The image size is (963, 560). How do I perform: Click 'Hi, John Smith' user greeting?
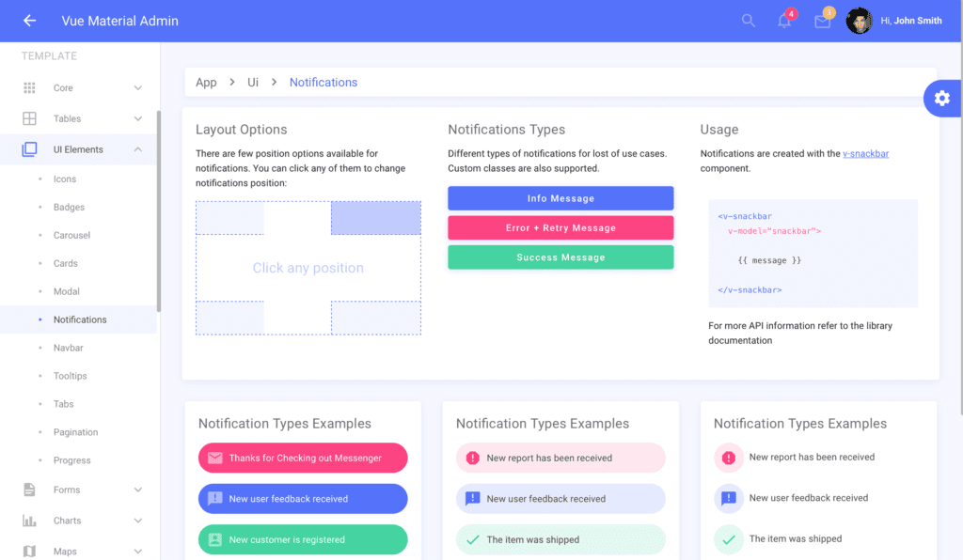(x=910, y=21)
